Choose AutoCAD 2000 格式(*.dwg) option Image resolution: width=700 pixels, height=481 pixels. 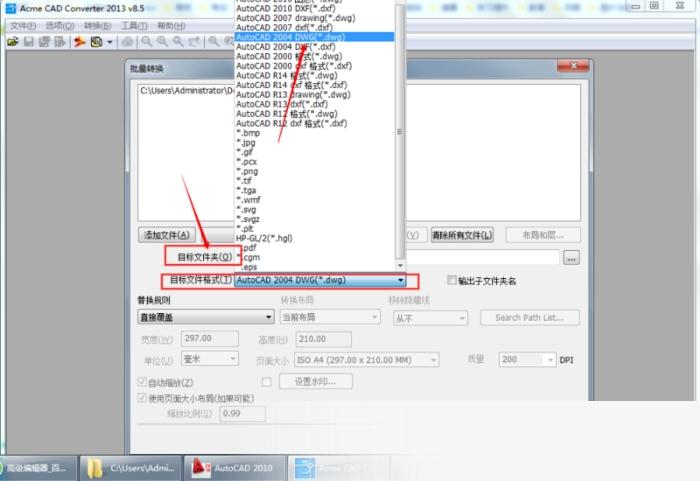coord(314,56)
